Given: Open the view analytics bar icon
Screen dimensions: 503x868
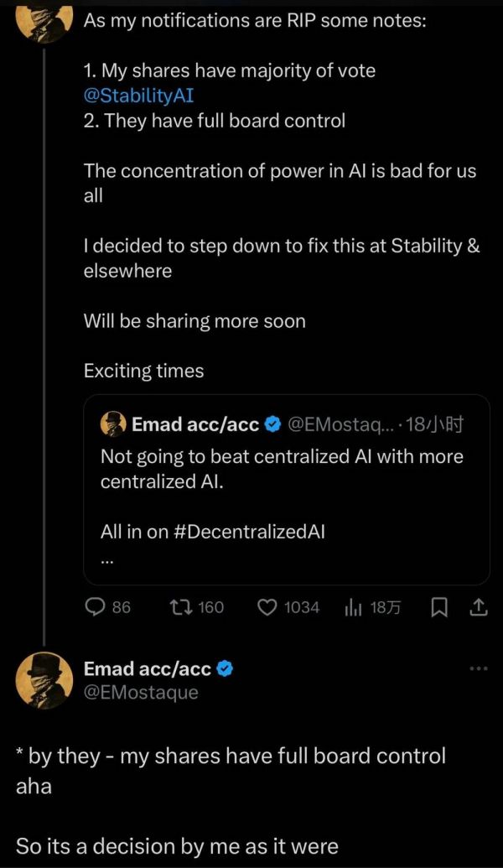Looking at the screenshot, I should (353, 607).
